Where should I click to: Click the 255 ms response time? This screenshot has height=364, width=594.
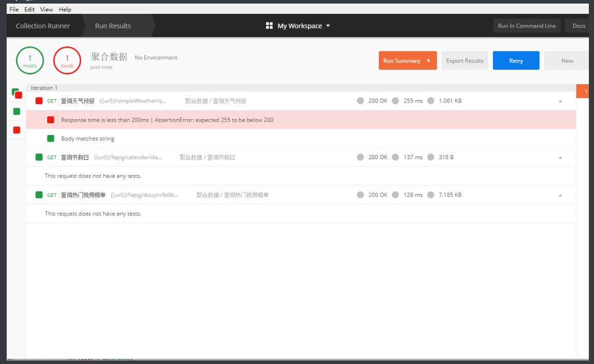tap(413, 101)
